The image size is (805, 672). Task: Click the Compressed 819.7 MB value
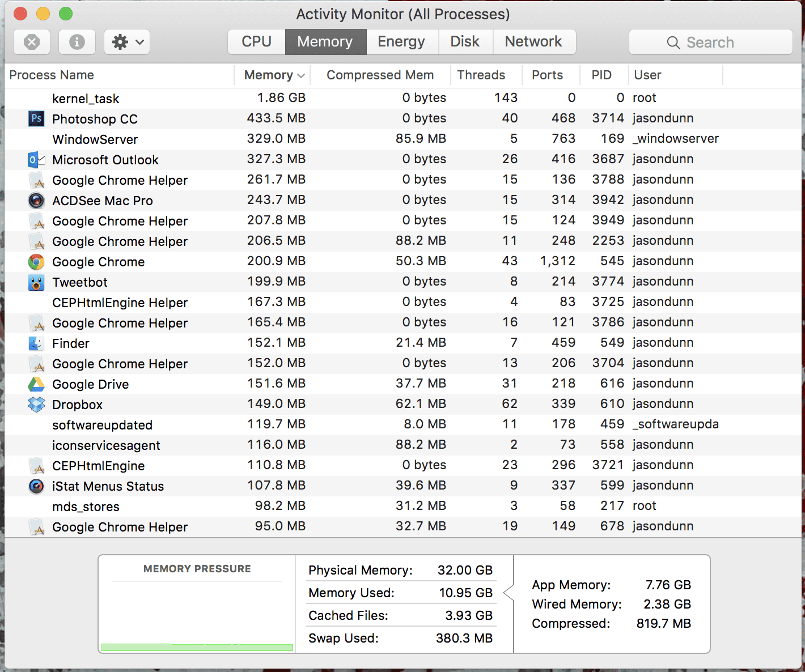[x=663, y=623]
